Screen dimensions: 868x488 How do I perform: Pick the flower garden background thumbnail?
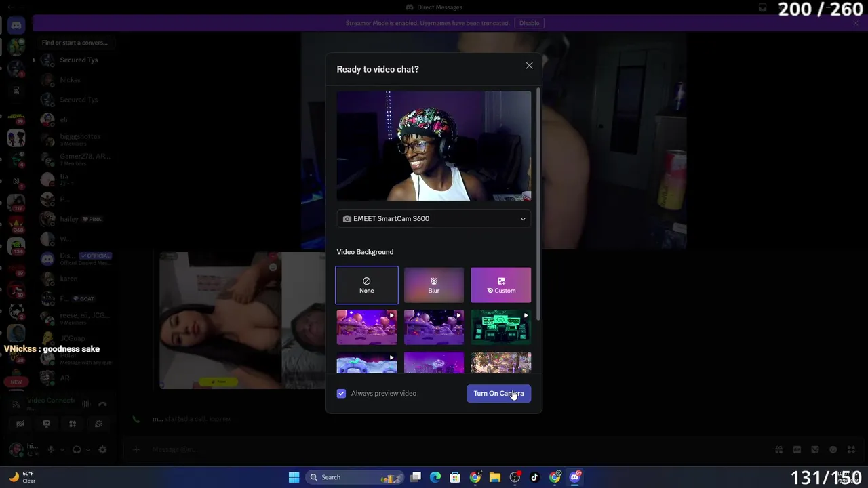(501, 363)
